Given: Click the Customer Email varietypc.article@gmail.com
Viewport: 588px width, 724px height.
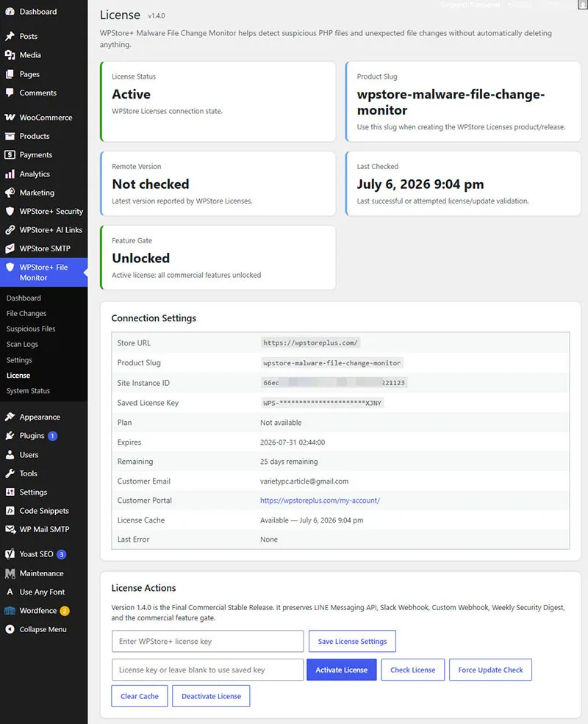Looking at the screenshot, I should tap(304, 481).
